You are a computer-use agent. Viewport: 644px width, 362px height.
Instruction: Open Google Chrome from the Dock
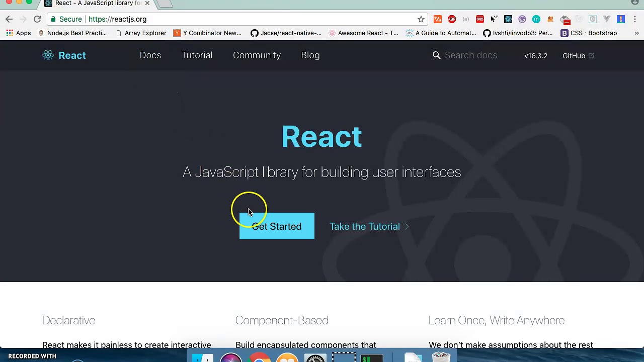[259, 358]
